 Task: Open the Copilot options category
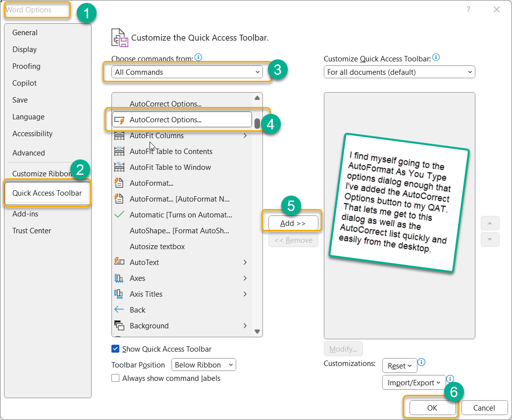coord(48,83)
